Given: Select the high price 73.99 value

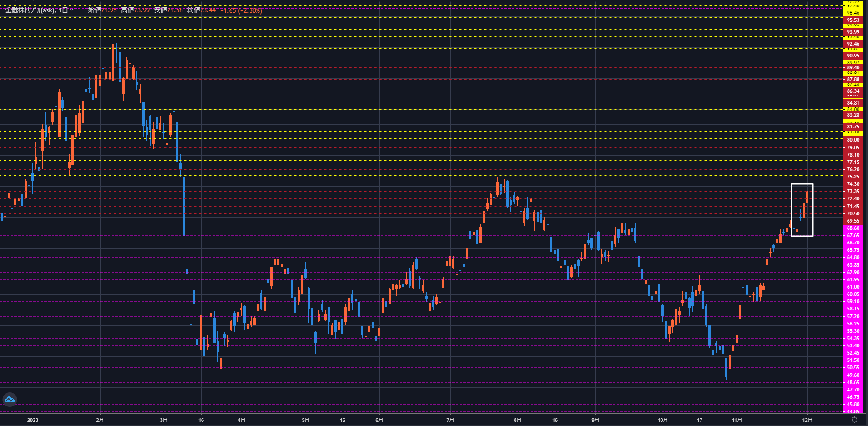Looking at the screenshot, I should 142,10.
